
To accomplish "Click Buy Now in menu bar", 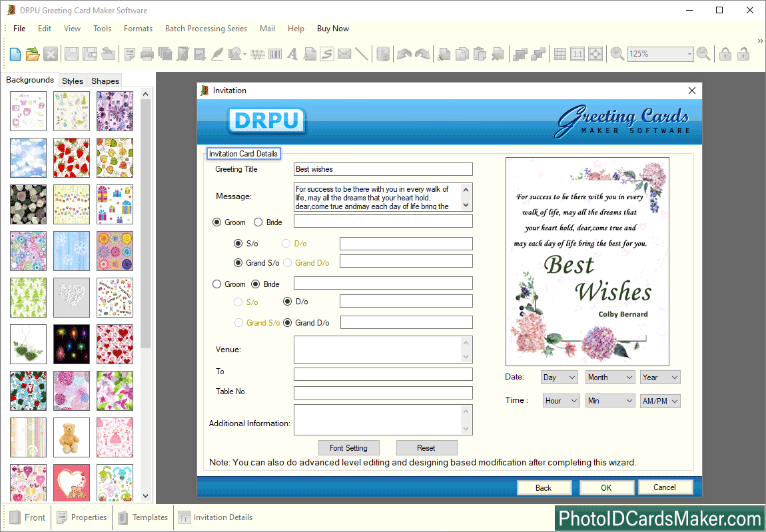I will pyautogui.click(x=333, y=29).
